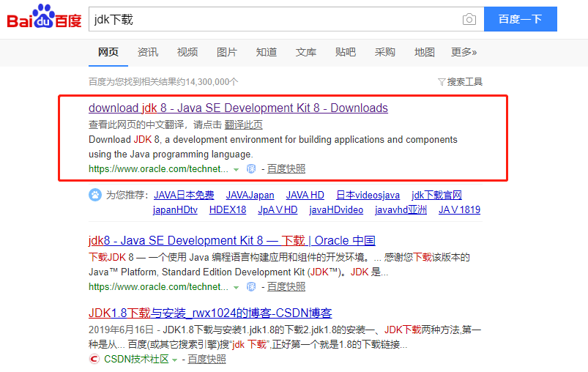Open 百度快照 for CSDN result
This screenshot has width=588, height=372.
tap(206, 360)
